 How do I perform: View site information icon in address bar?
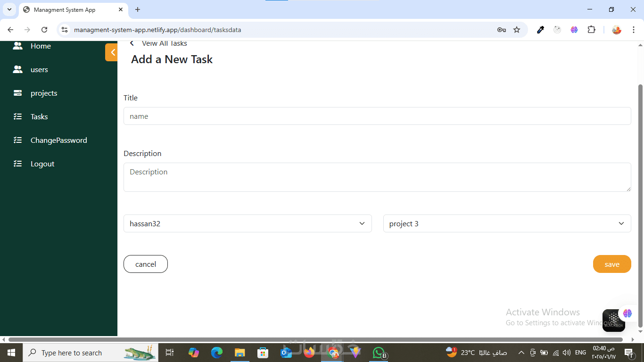pyautogui.click(x=65, y=30)
